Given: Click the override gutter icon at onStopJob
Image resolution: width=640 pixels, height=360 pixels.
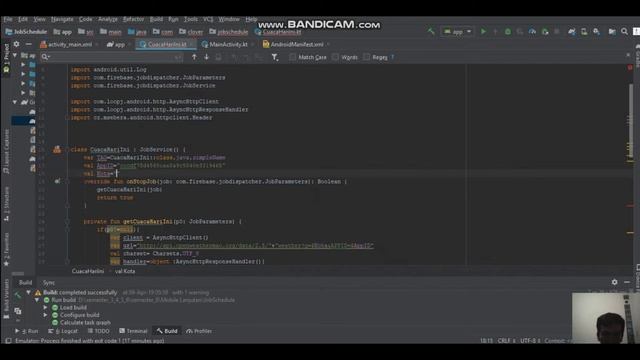Looking at the screenshot, I should click(57, 181).
